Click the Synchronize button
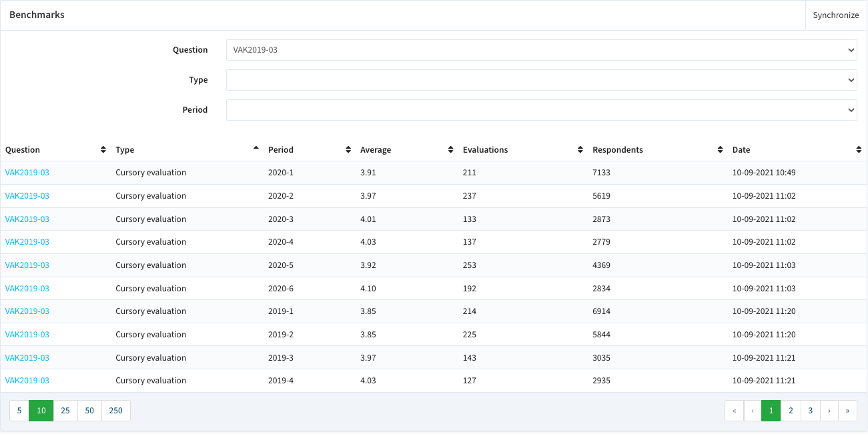Viewport: 868px width, 434px height. pos(836,15)
